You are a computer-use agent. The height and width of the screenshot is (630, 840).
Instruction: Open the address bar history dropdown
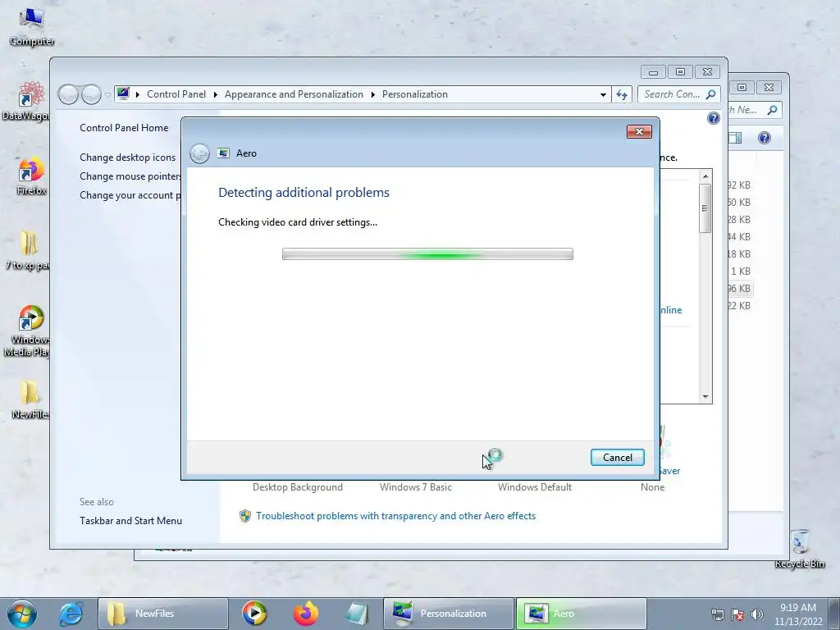point(603,95)
